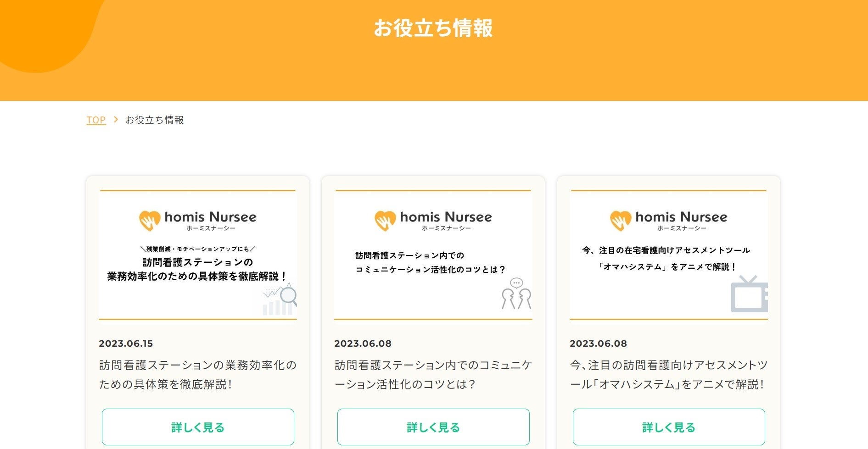Select the thumbnail headline 「オマハシステム」をアニメで解説！
The height and width of the screenshot is (449, 868).
(x=667, y=267)
